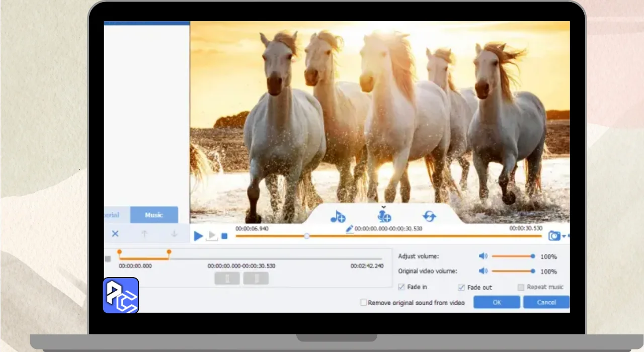
Task: Toggle the Fade out checkbox
Action: coord(461,288)
